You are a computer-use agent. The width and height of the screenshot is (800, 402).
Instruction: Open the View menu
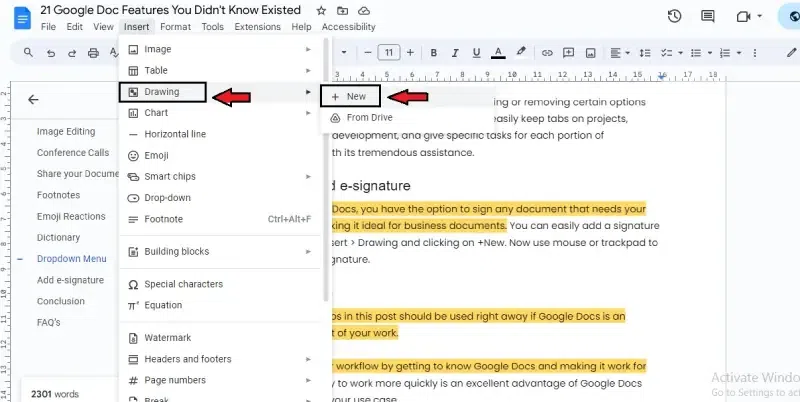tap(103, 27)
